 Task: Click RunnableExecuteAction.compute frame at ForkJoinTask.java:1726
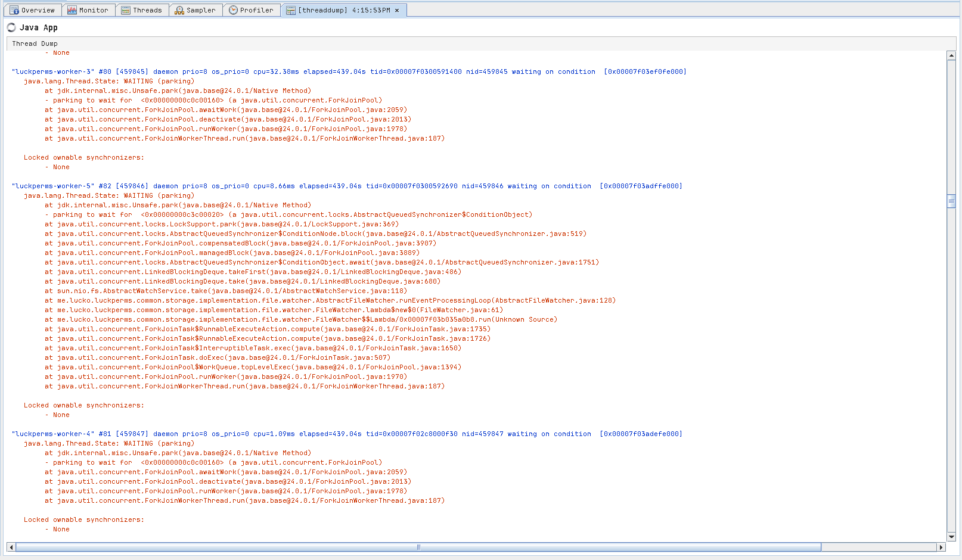click(268, 338)
